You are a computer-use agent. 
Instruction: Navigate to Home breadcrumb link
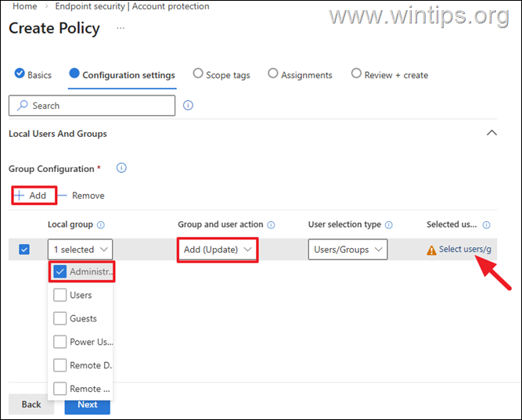24,6
